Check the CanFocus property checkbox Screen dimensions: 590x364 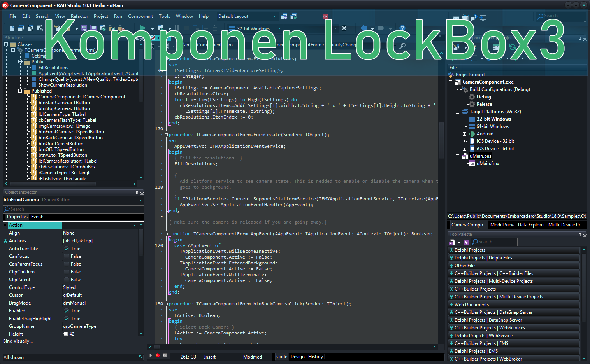[x=67, y=256]
